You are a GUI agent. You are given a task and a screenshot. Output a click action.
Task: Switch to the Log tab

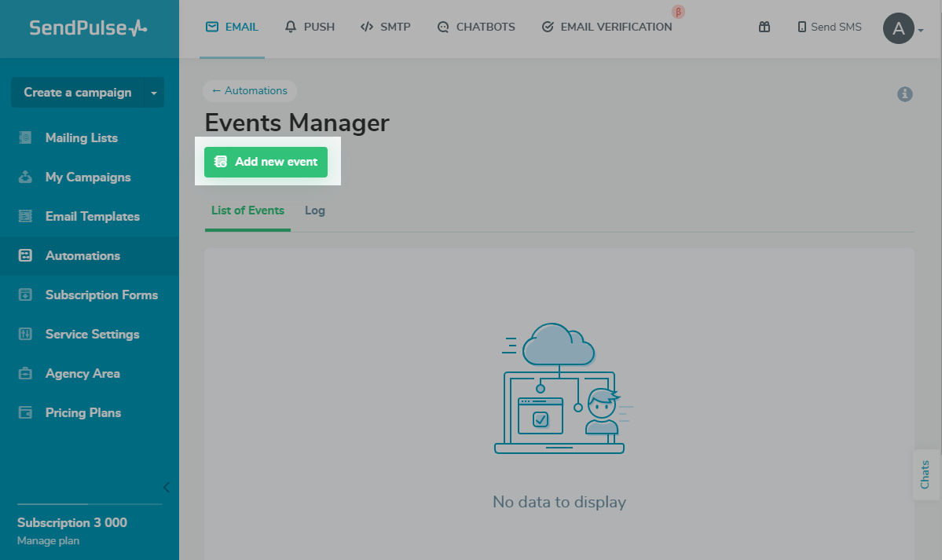[314, 210]
